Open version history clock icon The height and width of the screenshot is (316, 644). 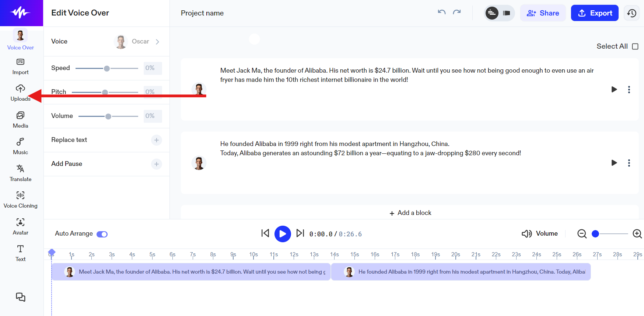click(x=631, y=13)
